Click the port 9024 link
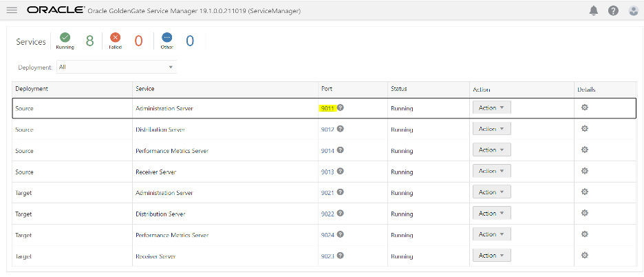 pyautogui.click(x=328, y=235)
